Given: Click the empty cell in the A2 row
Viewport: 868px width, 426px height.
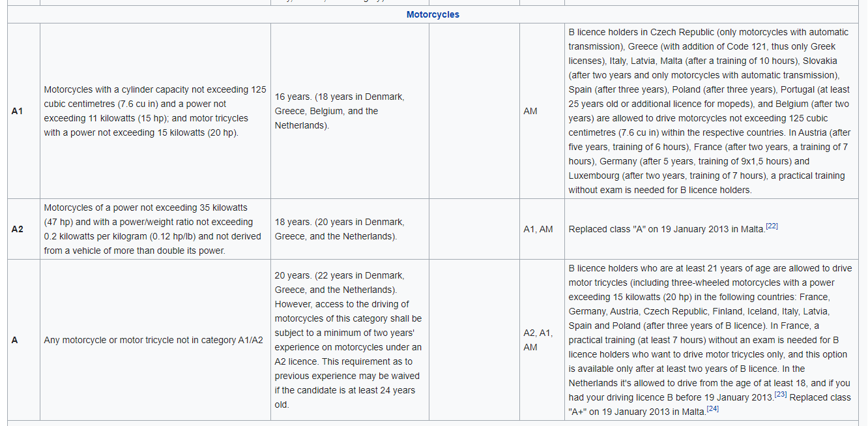Looking at the screenshot, I should pyautogui.click(x=474, y=229).
